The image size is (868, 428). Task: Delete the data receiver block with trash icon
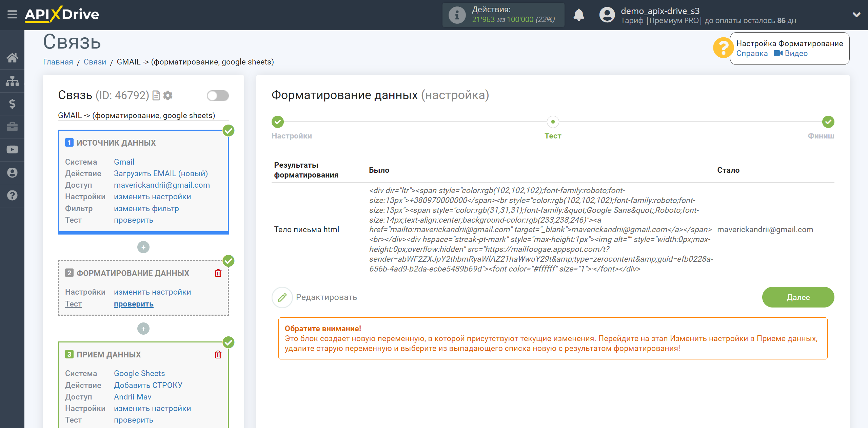(x=218, y=354)
